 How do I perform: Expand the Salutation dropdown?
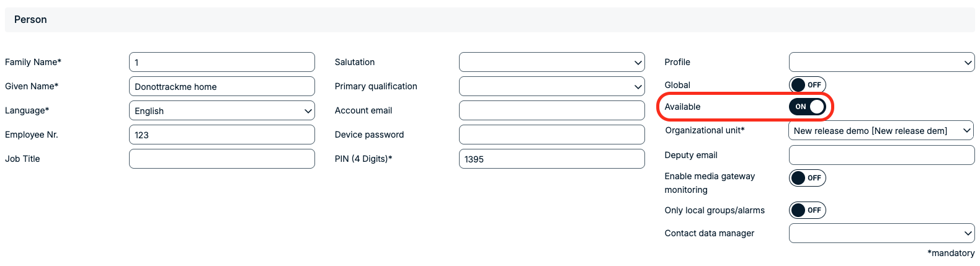point(551,62)
